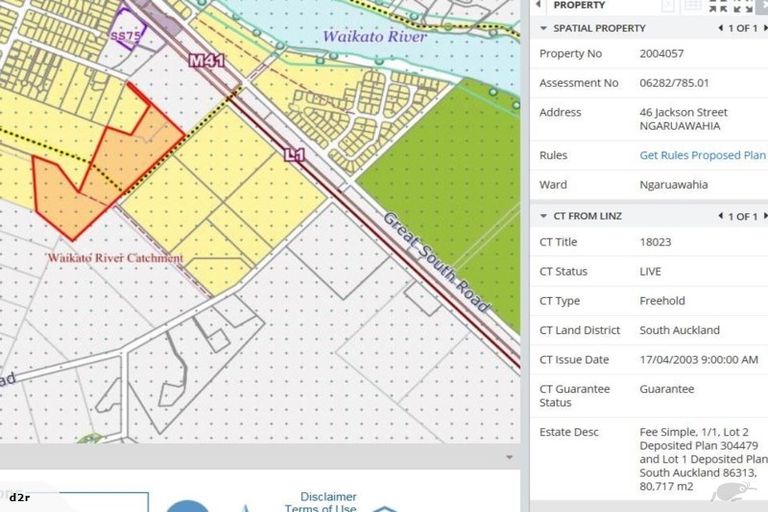Select the PROPERTY panel tab
The height and width of the screenshot is (512, 768).
pyautogui.click(x=579, y=5)
